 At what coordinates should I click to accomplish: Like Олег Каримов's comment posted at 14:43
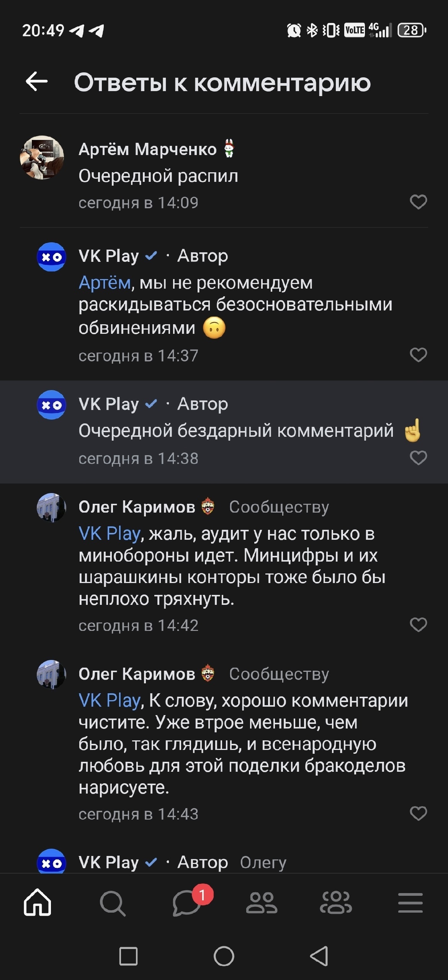click(x=418, y=813)
